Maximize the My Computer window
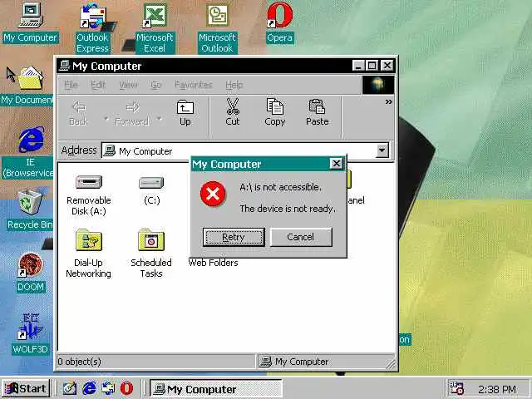This screenshot has width=532, height=399. (372, 65)
